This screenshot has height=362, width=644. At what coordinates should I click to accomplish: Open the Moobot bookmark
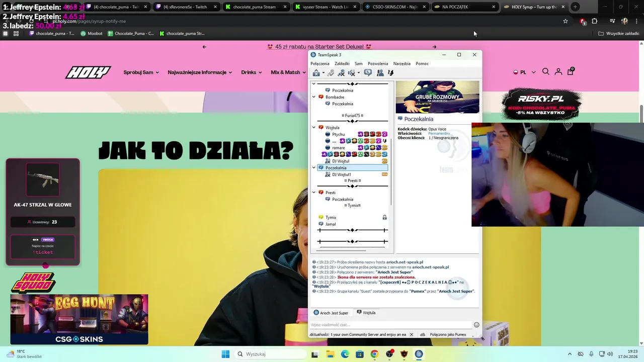coord(91,34)
